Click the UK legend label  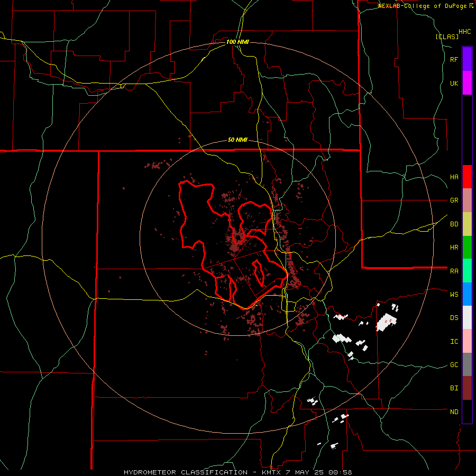(454, 83)
